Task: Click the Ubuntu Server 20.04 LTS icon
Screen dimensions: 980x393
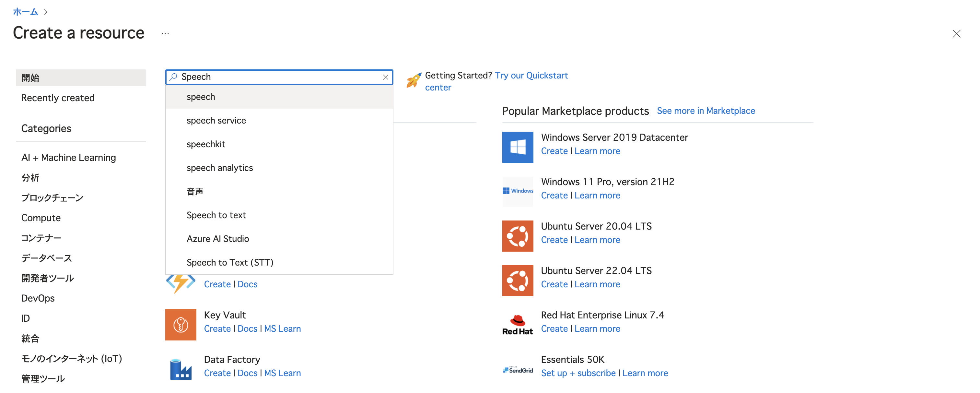Action: (x=518, y=236)
